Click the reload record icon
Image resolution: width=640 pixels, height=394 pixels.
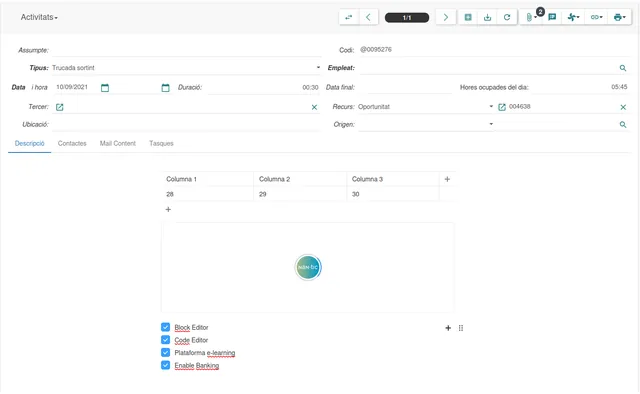(x=507, y=17)
